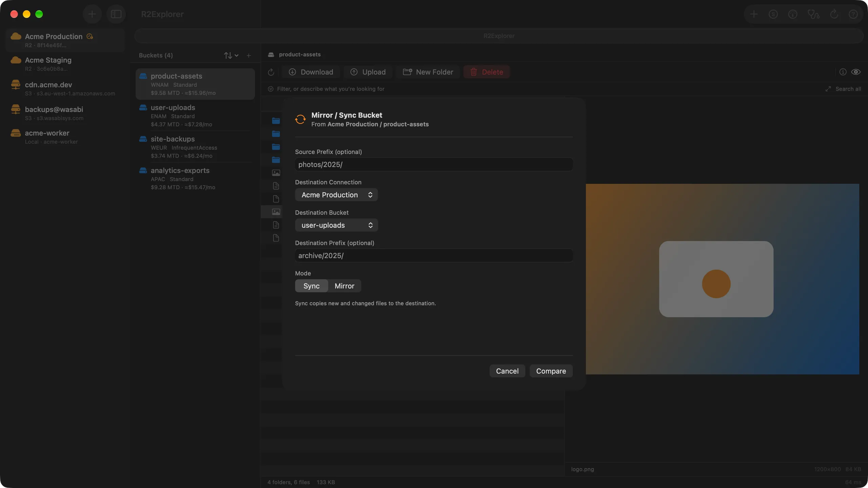This screenshot has height=488, width=868.
Task: Click the diagnostics stethoscope icon
Action: [813, 14]
